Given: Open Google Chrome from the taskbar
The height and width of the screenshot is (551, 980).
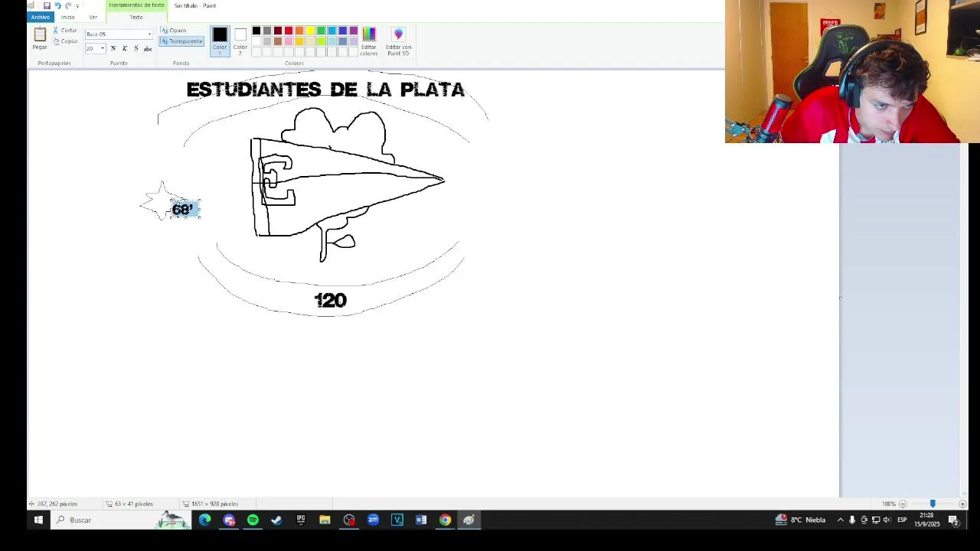Looking at the screenshot, I should 445,520.
